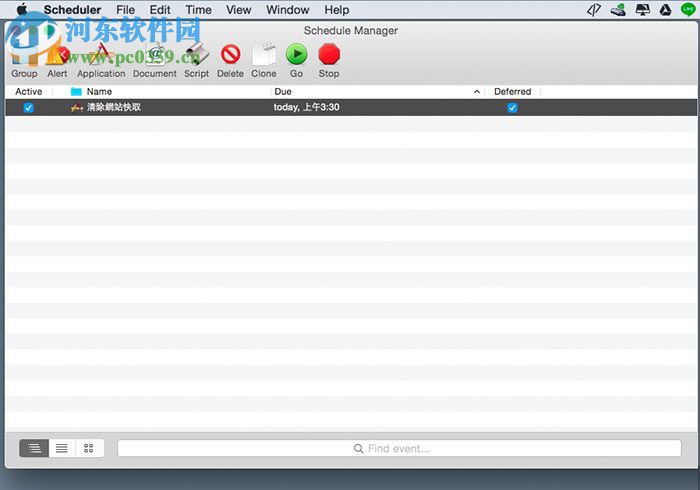The width and height of the screenshot is (700, 490).
Task: Switch to outline list view
Action: pos(34,448)
